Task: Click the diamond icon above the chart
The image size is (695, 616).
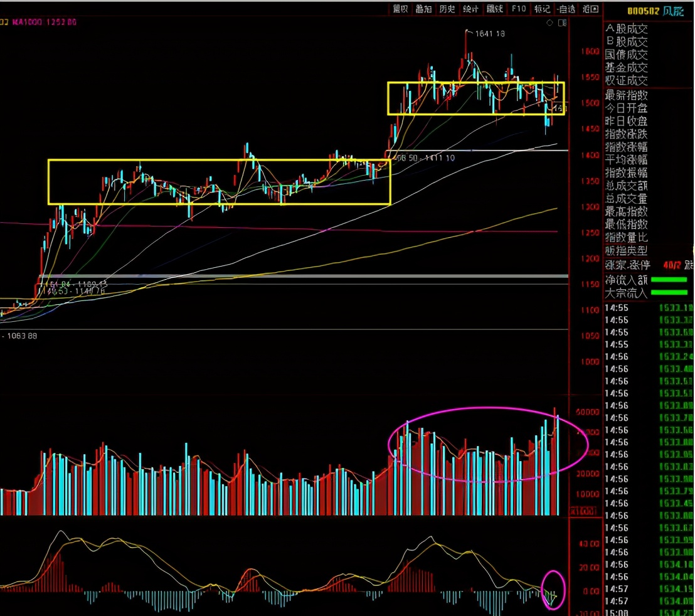Action: pos(549,23)
